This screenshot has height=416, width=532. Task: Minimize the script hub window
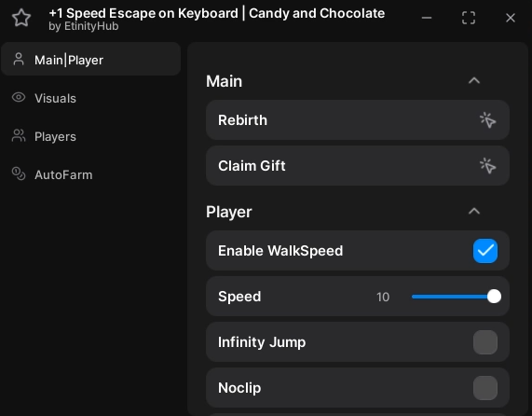click(x=427, y=18)
